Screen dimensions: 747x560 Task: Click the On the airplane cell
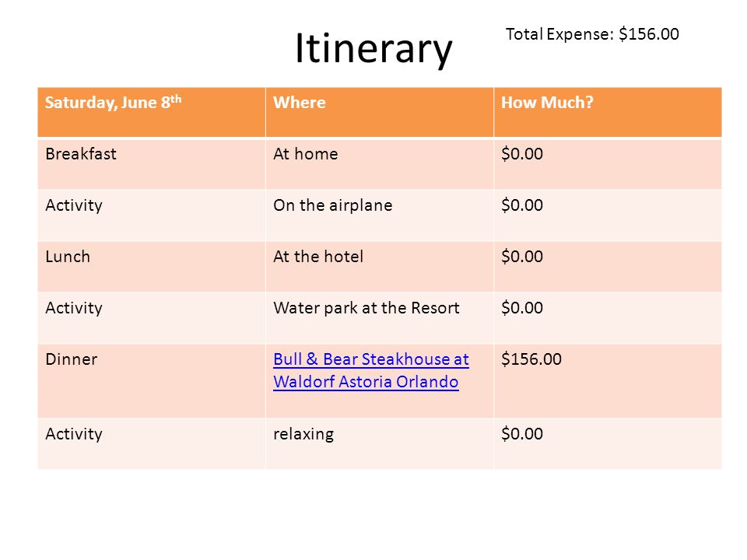pyautogui.click(x=379, y=215)
